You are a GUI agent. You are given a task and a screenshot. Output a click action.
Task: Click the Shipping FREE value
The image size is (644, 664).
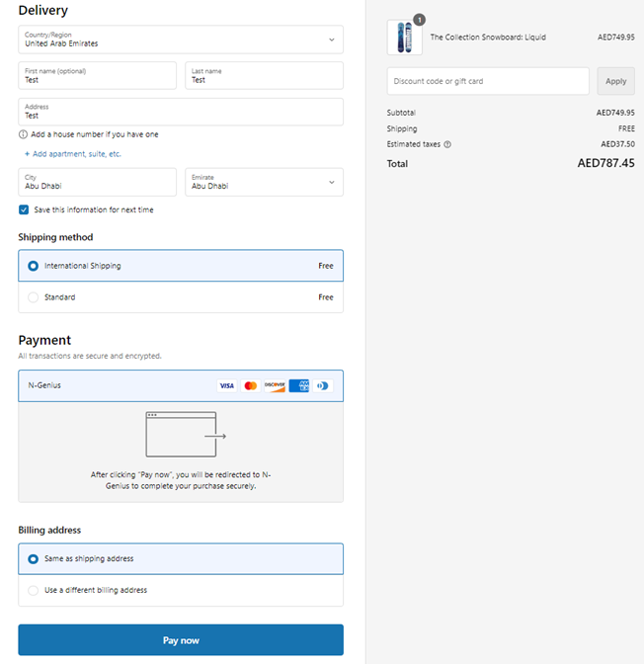pos(626,128)
